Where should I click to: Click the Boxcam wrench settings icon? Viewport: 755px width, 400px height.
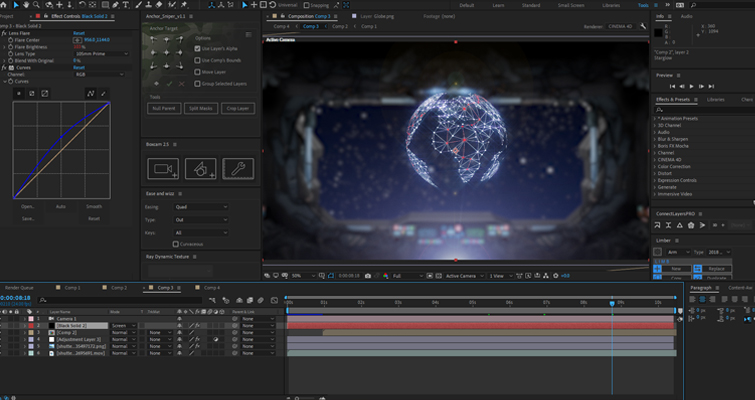click(238, 169)
